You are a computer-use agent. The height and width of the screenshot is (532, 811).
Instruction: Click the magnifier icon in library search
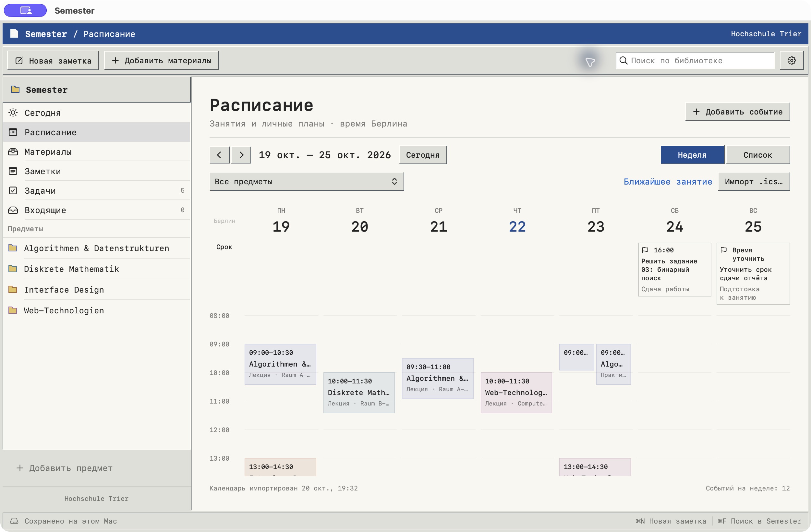click(623, 60)
